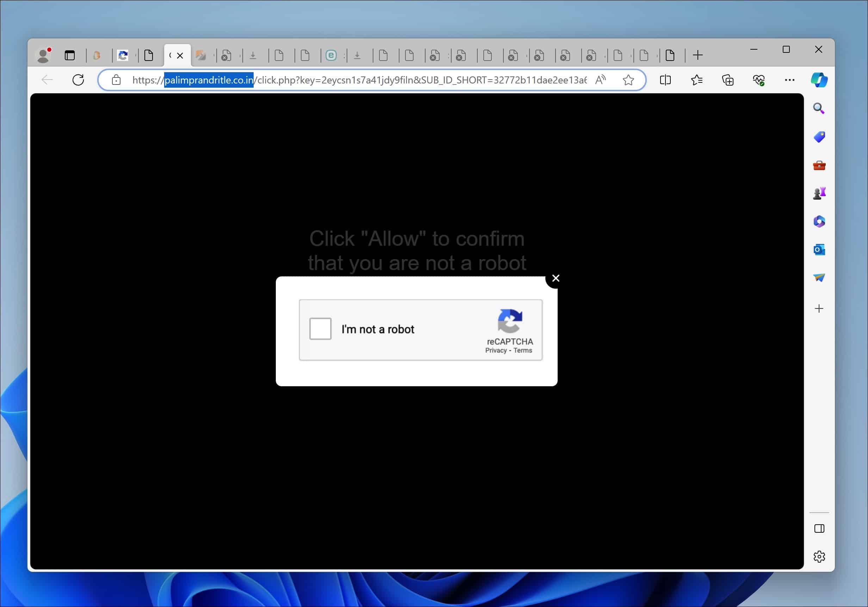Switch to the tab with the teal "e" icon
Image resolution: width=868 pixels, height=607 pixels.
pos(331,56)
